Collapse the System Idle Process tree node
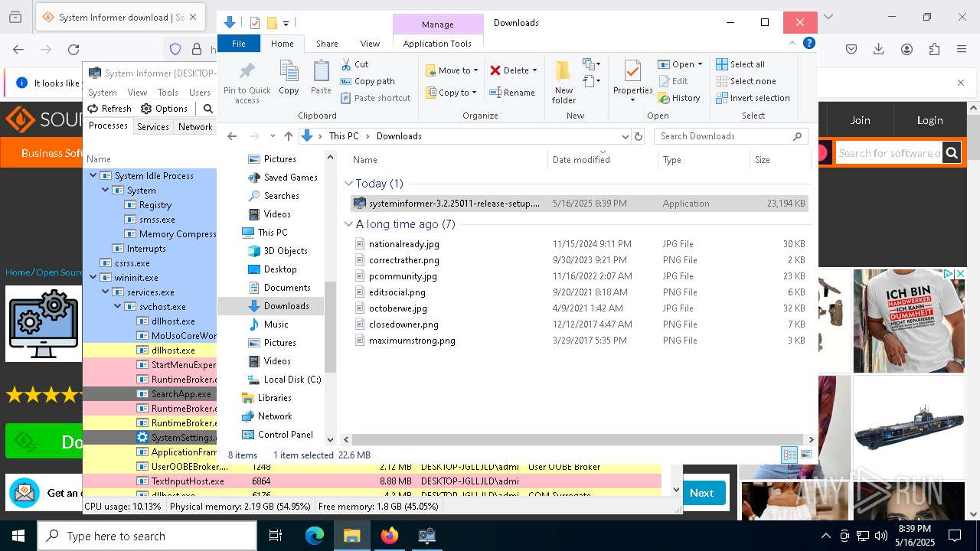This screenshot has height=551, width=980. [93, 175]
